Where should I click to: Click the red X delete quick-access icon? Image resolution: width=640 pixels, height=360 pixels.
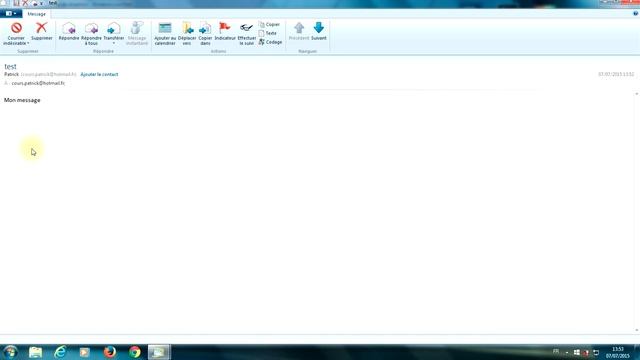click(25, 3)
